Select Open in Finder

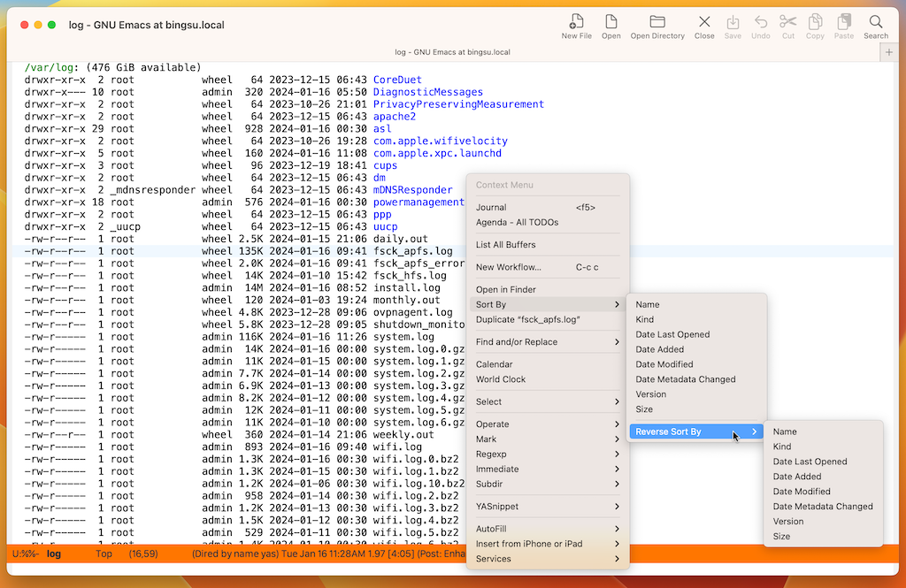tap(547, 289)
